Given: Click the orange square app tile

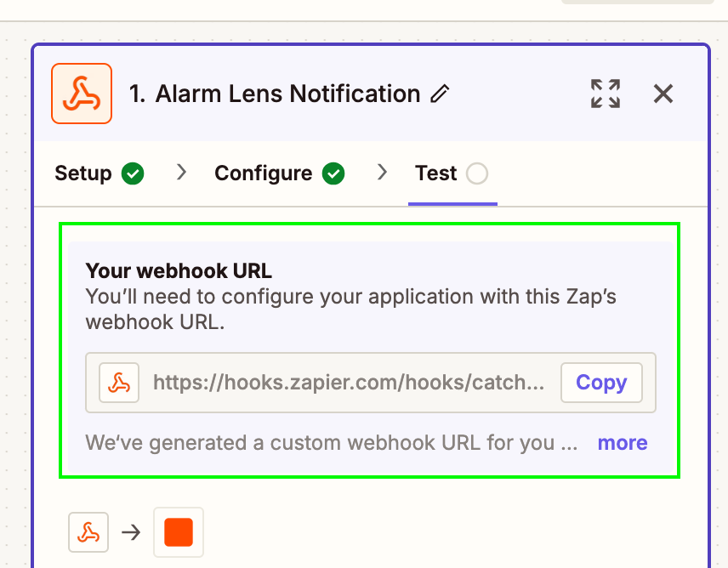Looking at the screenshot, I should [x=179, y=532].
